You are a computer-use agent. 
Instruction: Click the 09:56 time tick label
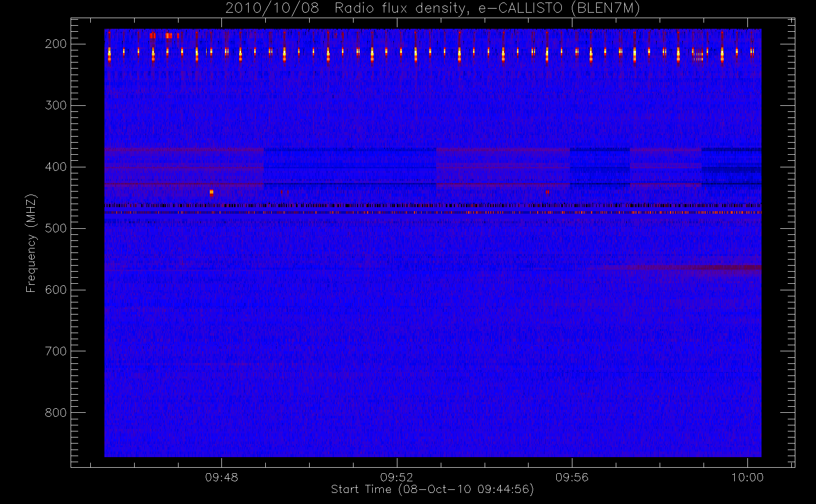tap(572, 477)
